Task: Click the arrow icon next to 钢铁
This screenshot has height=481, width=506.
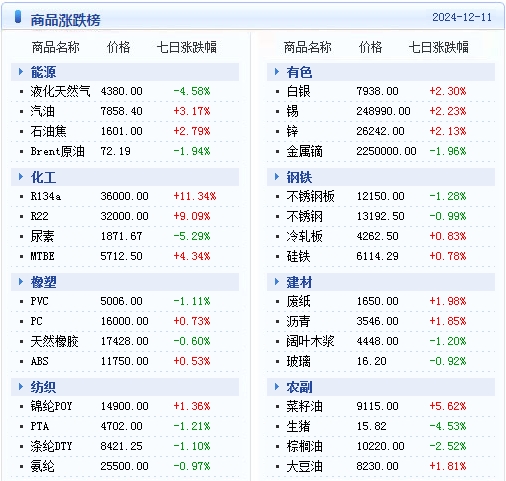Action: (277, 177)
